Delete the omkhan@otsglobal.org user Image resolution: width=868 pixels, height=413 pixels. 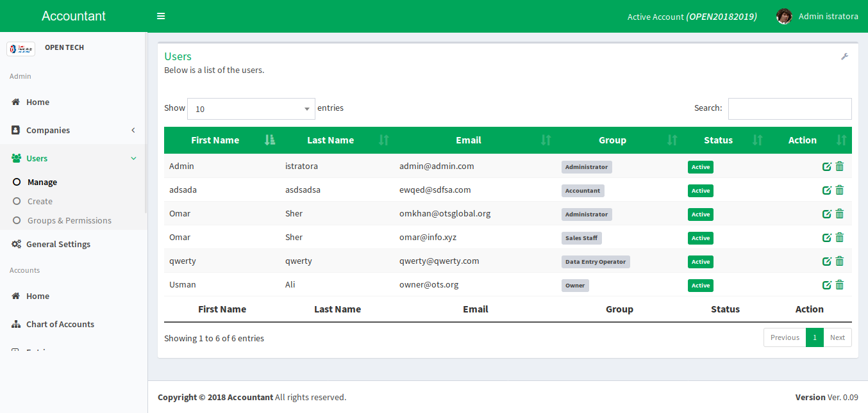click(840, 214)
